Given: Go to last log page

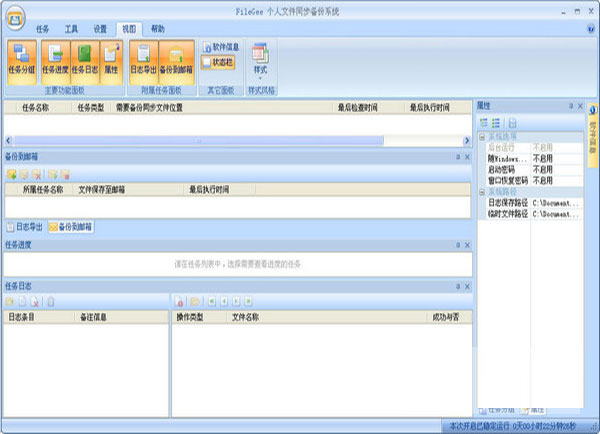Looking at the screenshot, I should (x=249, y=302).
